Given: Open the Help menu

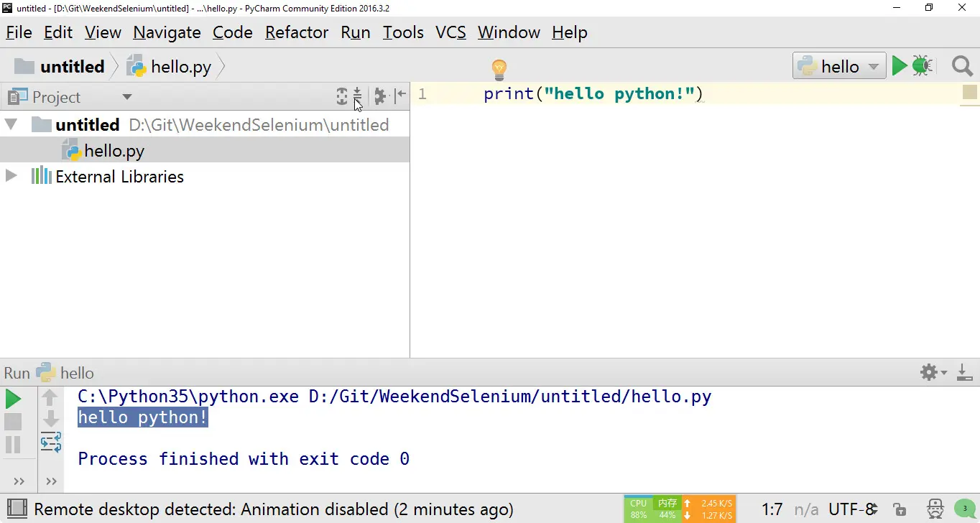Looking at the screenshot, I should [x=570, y=32].
